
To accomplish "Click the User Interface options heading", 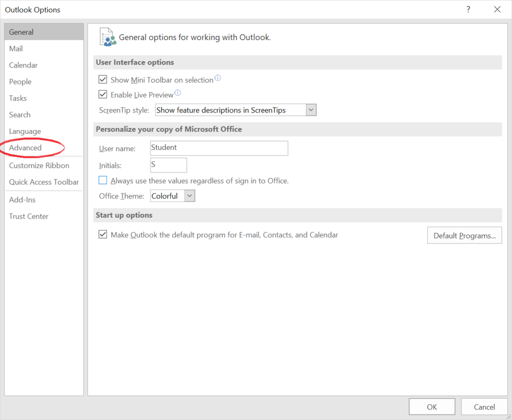I will tap(135, 62).
